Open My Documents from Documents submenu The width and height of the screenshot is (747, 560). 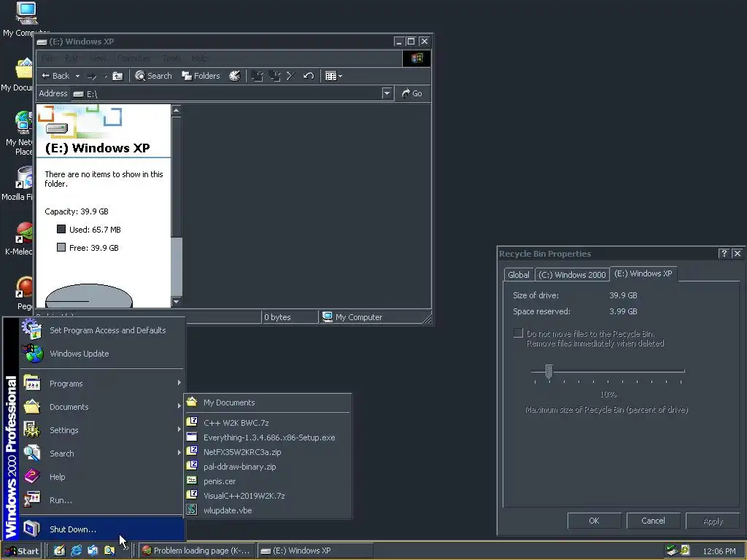pyautogui.click(x=268, y=402)
